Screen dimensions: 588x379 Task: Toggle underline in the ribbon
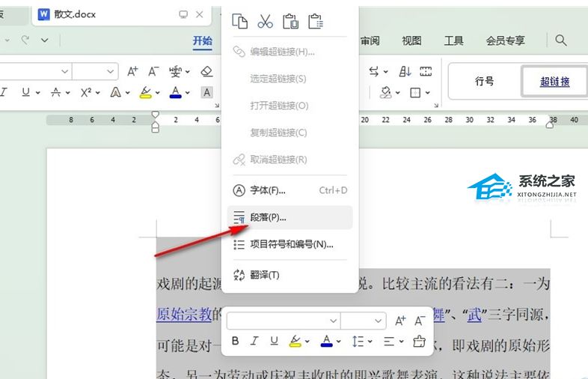pos(25,92)
